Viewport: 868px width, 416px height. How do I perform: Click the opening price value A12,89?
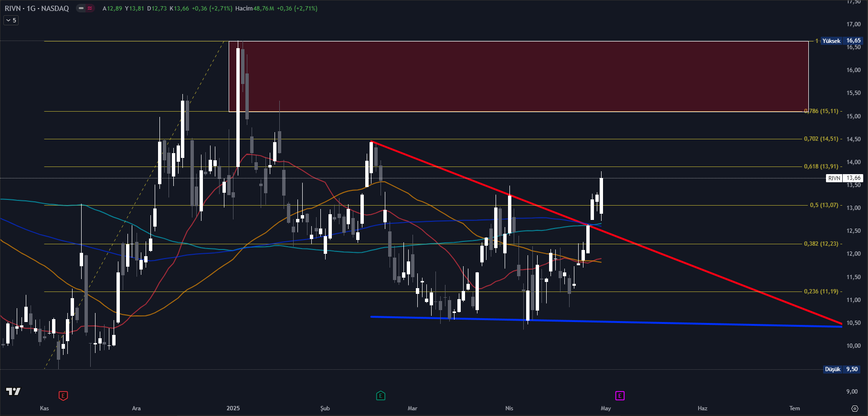click(112, 8)
